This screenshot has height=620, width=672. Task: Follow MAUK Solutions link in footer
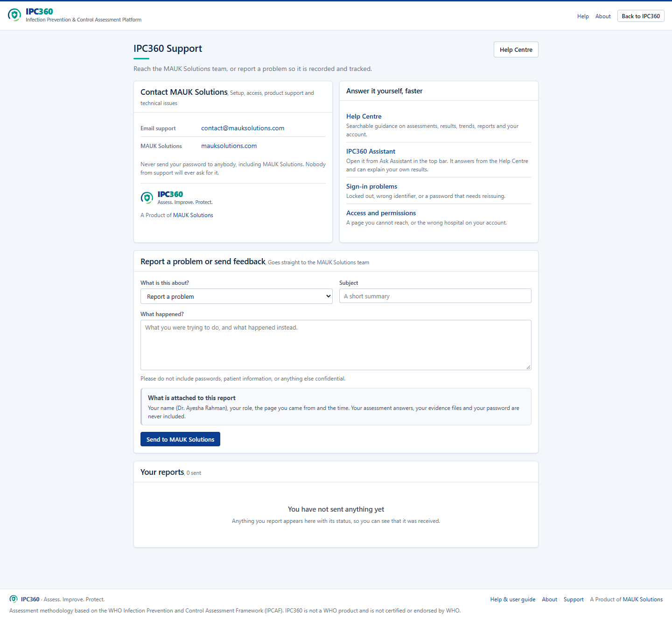642,599
